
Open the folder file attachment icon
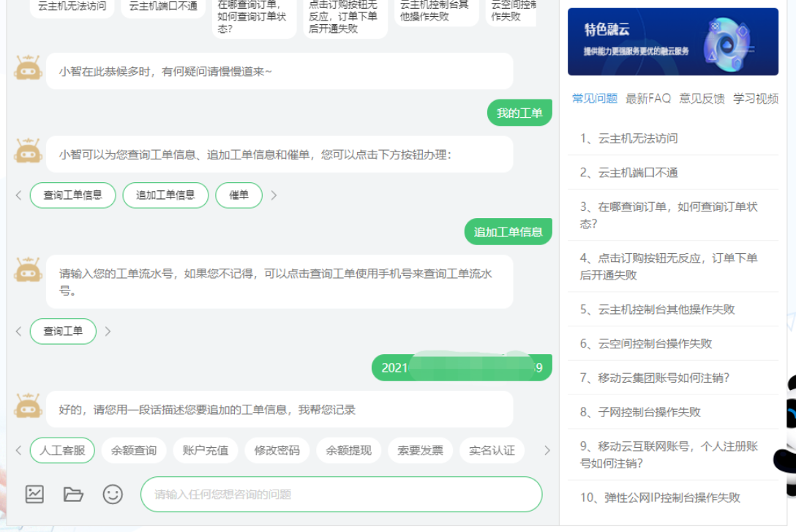coord(73,494)
